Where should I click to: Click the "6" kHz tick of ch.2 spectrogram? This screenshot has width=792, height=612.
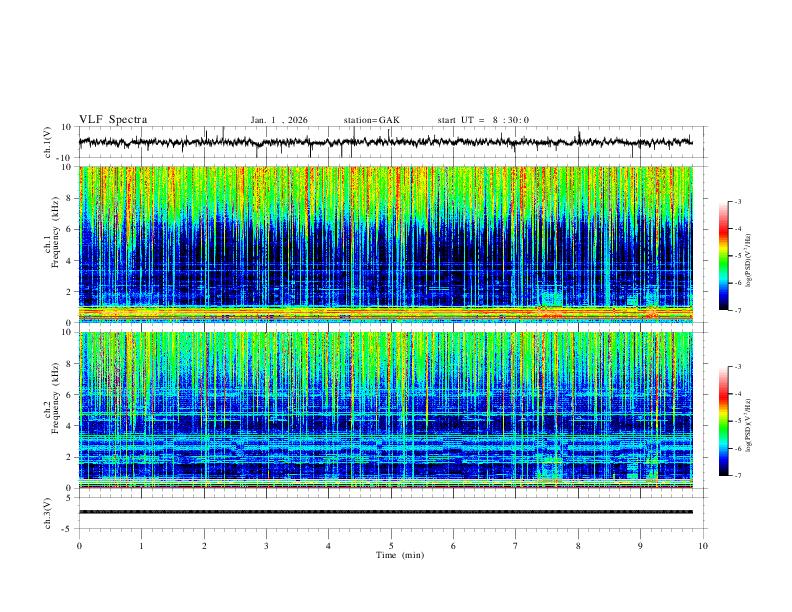coord(69,394)
